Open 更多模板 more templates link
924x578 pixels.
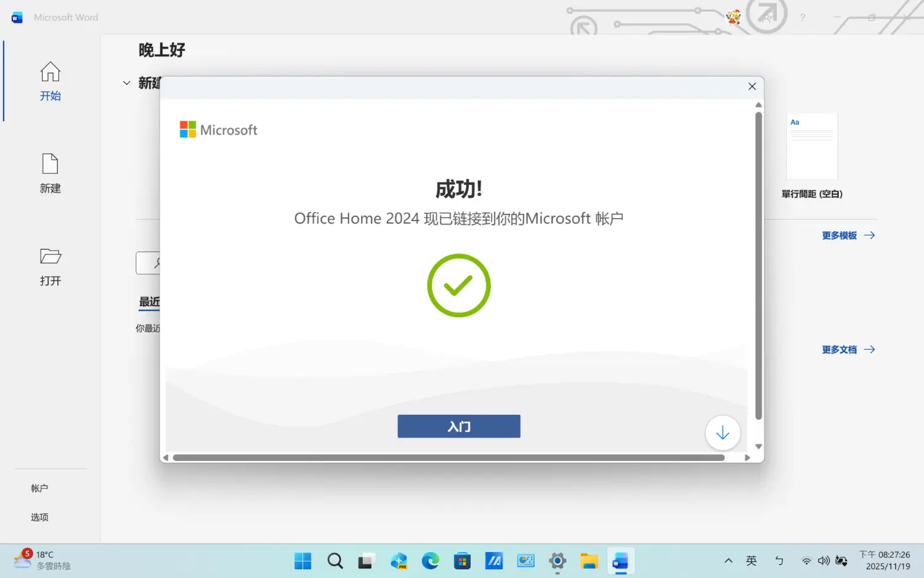pos(848,235)
